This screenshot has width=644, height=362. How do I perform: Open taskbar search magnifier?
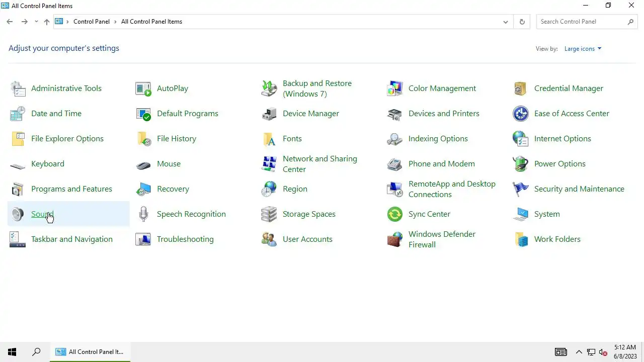point(36,352)
